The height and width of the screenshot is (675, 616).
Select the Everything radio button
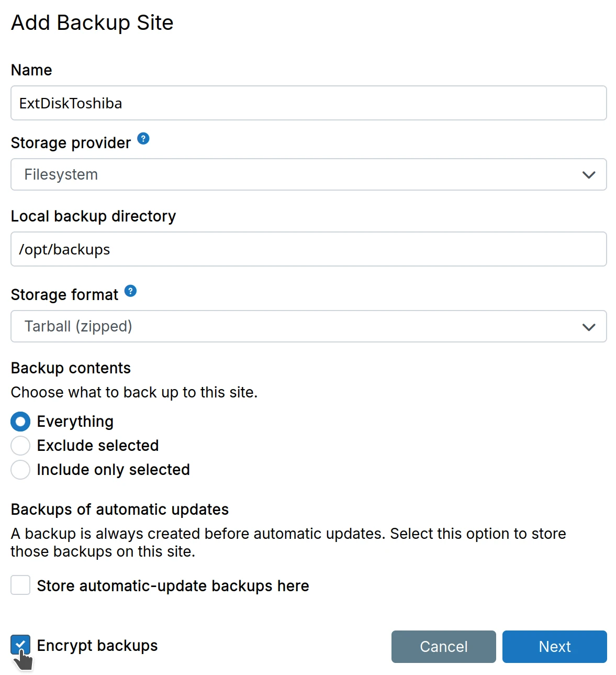pos(20,422)
